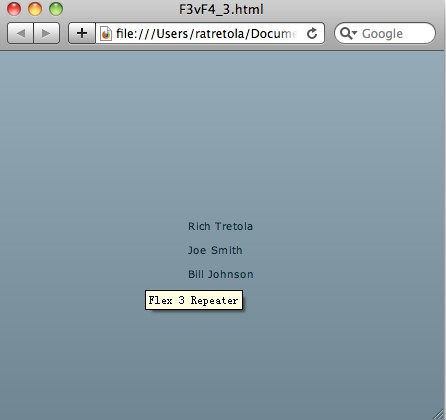Minimize the window with the yellow button
This screenshot has width=446, height=420.
tap(35, 9)
